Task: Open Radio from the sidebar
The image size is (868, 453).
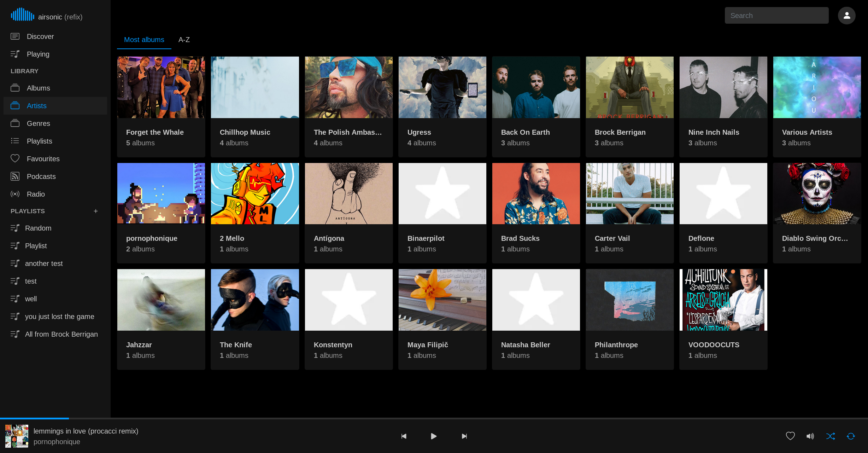Action: click(36, 194)
